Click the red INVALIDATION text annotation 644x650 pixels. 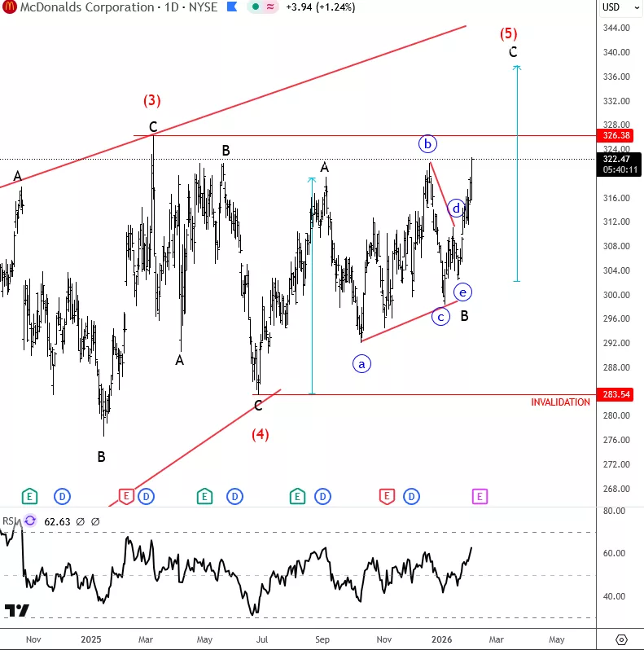(560, 402)
